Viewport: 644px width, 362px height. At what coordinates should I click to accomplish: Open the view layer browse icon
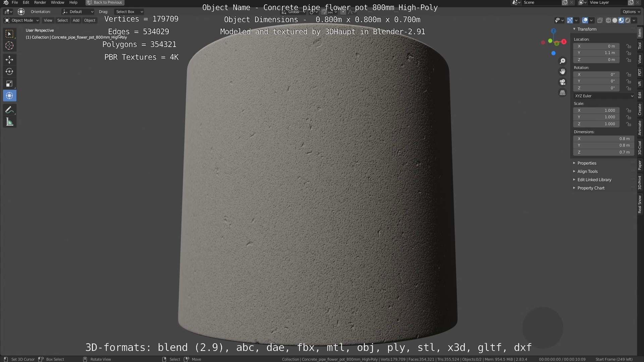click(583, 3)
